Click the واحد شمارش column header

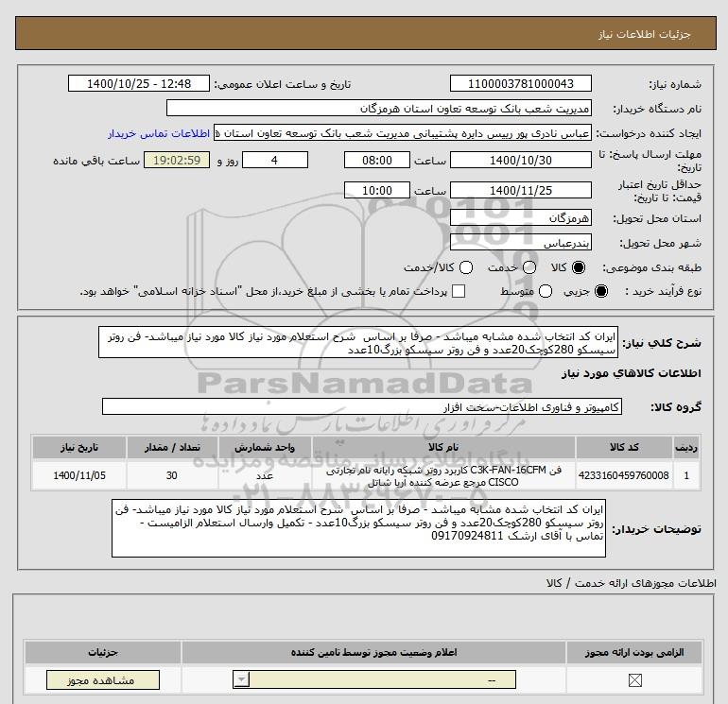[x=265, y=447]
